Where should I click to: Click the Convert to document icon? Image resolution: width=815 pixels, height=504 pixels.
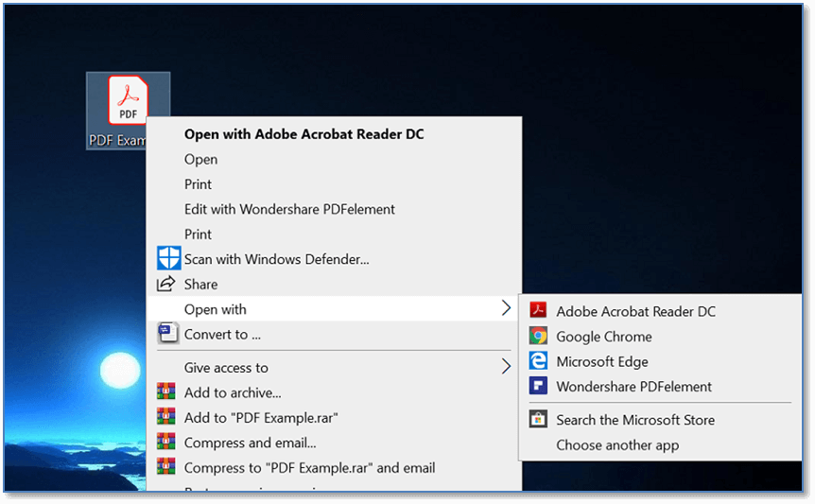168,333
